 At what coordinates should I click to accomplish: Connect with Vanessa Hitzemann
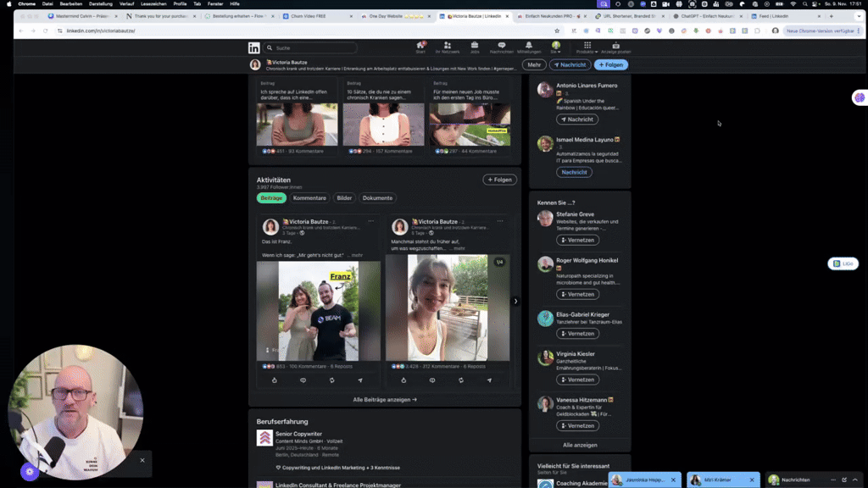tap(577, 425)
